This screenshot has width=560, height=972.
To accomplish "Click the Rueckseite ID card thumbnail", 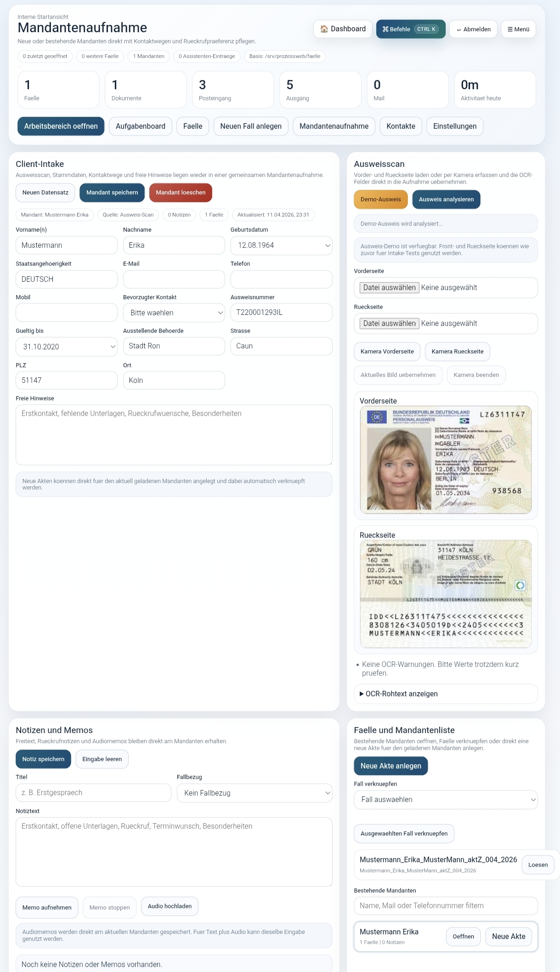I will (x=446, y=594).
